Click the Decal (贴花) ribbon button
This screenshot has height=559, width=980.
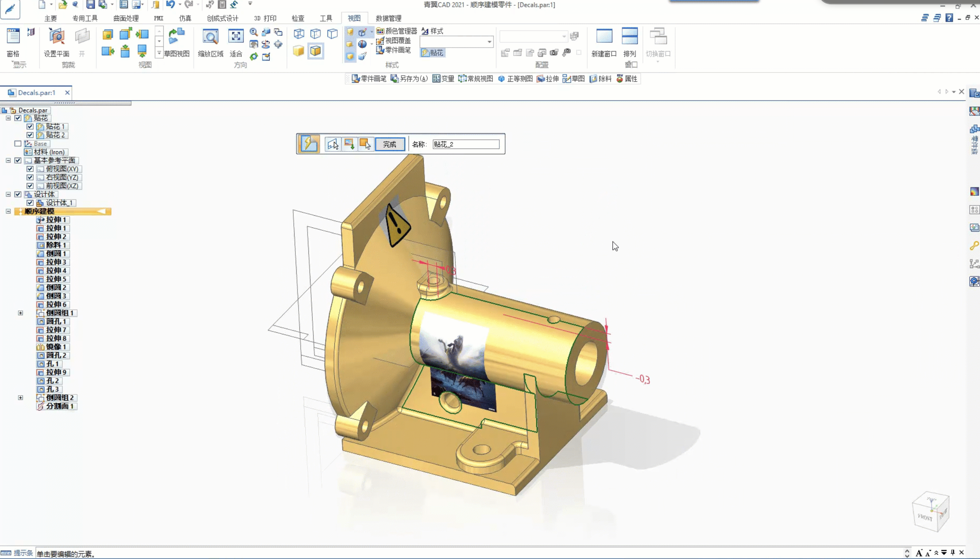pyautogui.click(x=432, y=52)
